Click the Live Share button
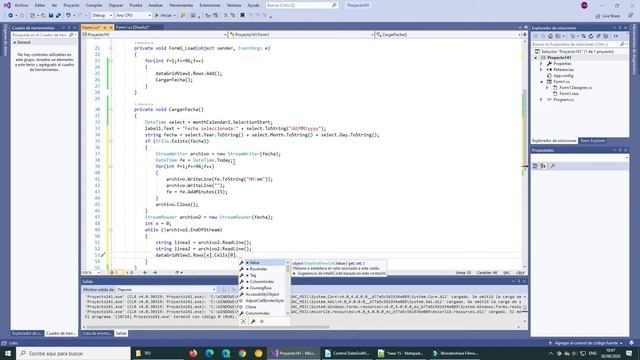 pos(608,16)
